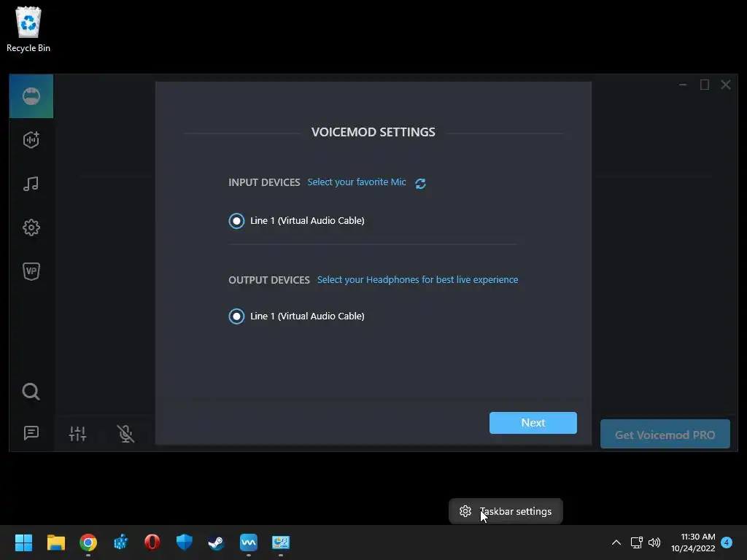Image resolution: width=747 pixels, height=560 pixels.
Task: Open Google Chrome from taskbar
Action: click(x=88, y=542)
